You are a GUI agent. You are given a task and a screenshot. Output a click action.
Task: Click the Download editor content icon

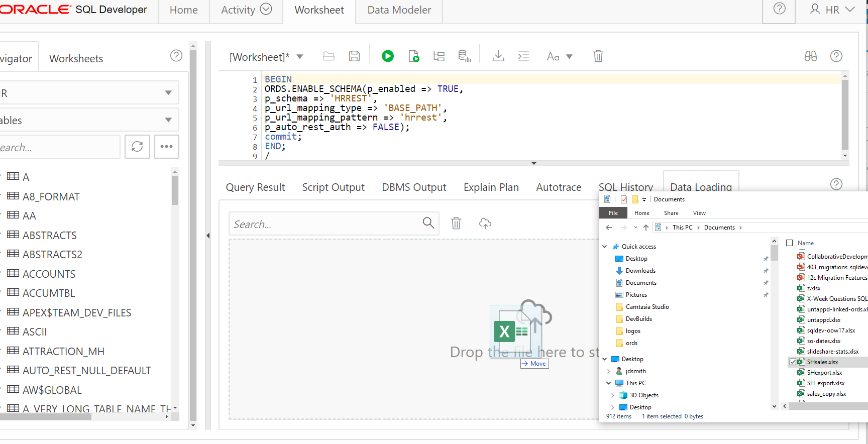tap(498, 56)
